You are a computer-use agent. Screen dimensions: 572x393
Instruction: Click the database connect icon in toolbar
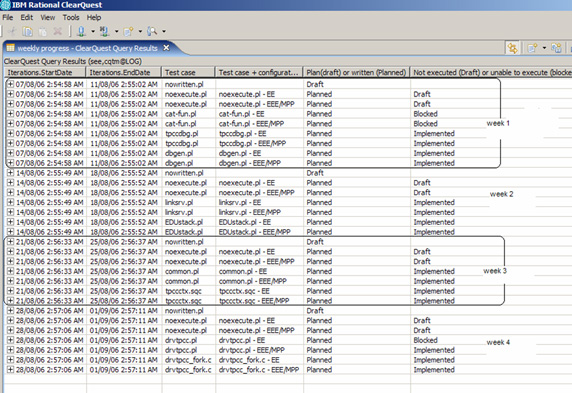tap(81, 32)
